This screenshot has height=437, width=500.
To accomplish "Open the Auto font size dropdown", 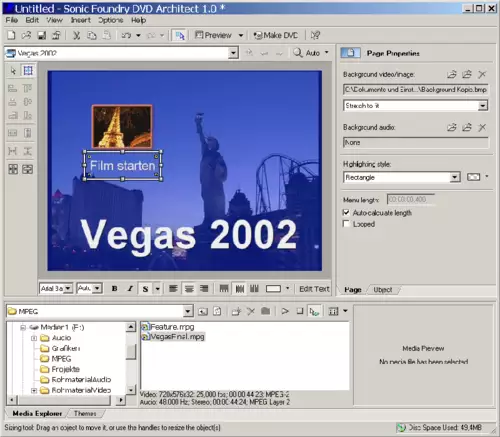I will coord(97,288).
